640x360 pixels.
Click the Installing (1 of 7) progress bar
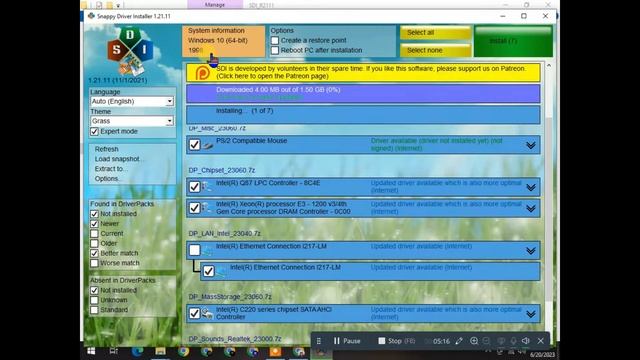pos(363,115)
